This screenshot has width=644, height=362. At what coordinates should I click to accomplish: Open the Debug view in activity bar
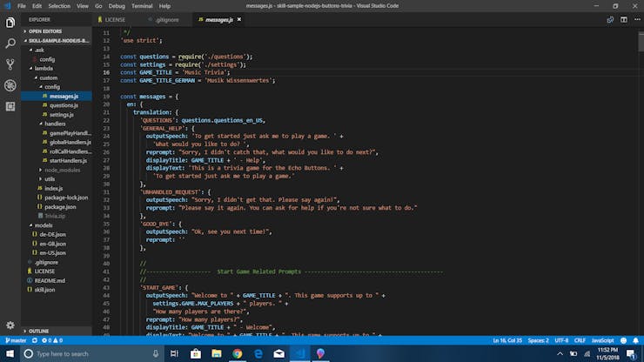pyautogui.click(x=10, y=85)
